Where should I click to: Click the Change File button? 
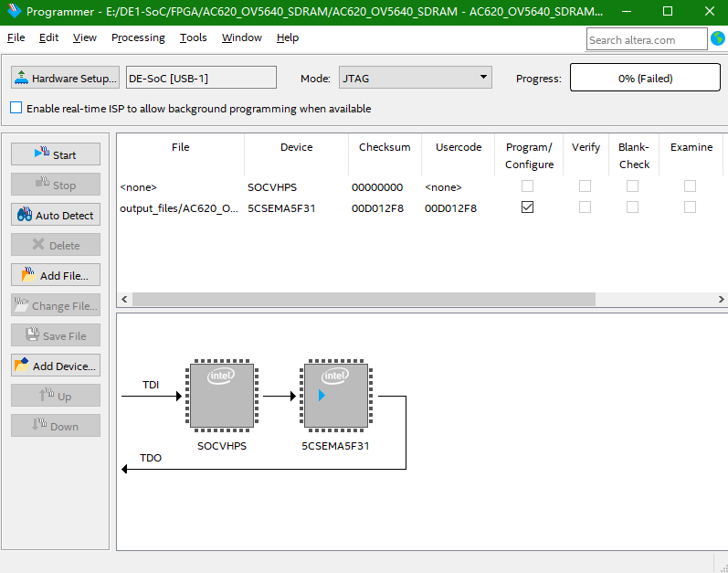pos(56,305)
